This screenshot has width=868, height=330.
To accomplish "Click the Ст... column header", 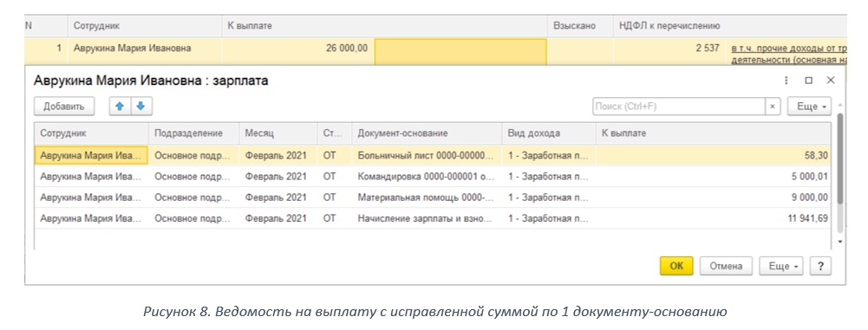I will (335, 133).
